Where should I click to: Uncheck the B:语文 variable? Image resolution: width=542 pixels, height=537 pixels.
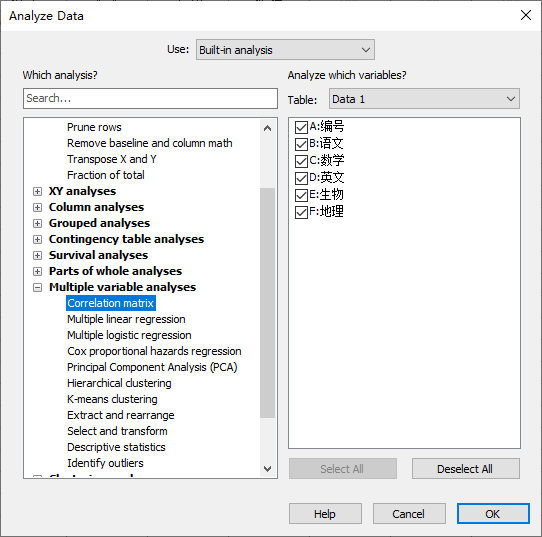[x=301, y=144]
